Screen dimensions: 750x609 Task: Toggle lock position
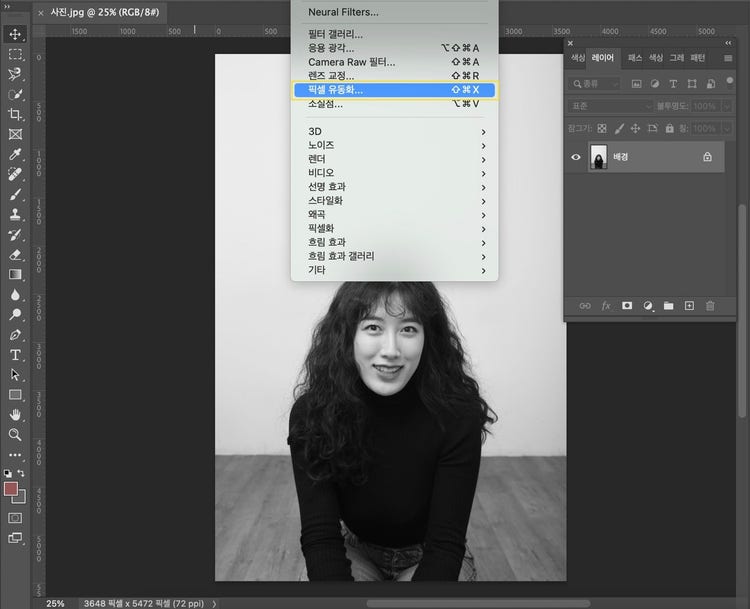pos(635,128)
